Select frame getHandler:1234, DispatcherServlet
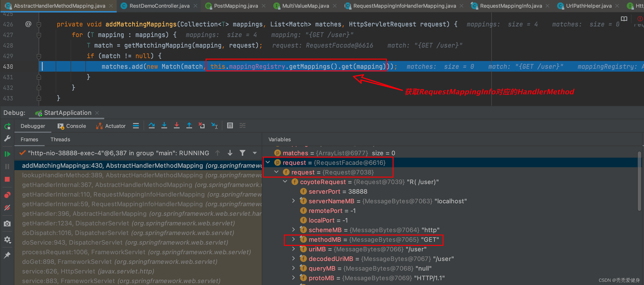The height and width of the screenshot is (285, 644). [138, 223]
